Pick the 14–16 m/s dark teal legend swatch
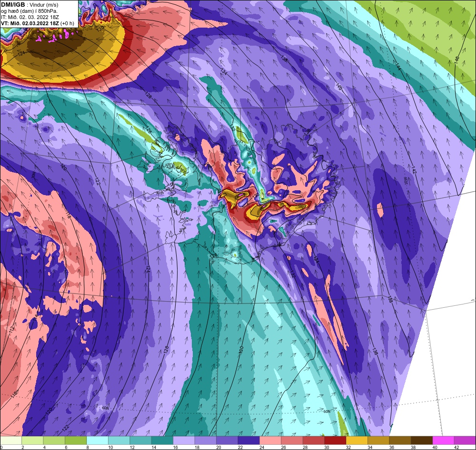This screenshot has height=450, width=476. click(x=162, y=440)
